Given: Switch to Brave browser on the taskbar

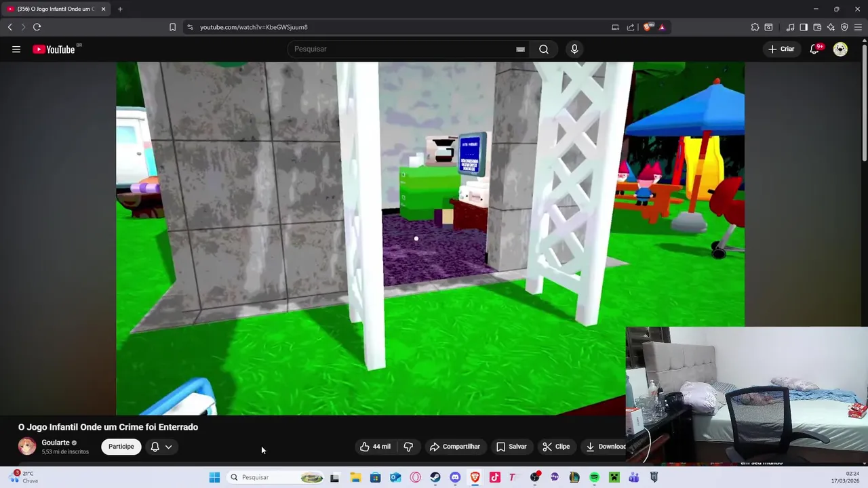Looking at the screenshot, I should 475,477.
